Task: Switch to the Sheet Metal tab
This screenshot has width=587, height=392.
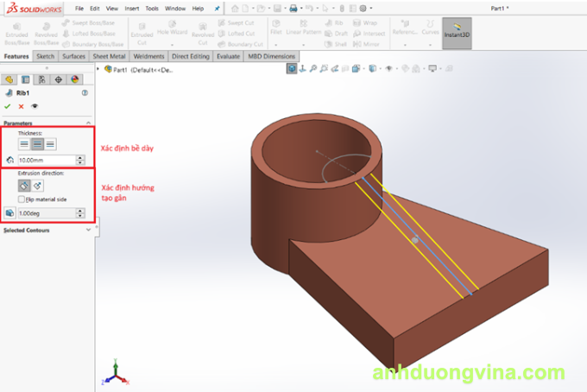Action: click(109, 56)
